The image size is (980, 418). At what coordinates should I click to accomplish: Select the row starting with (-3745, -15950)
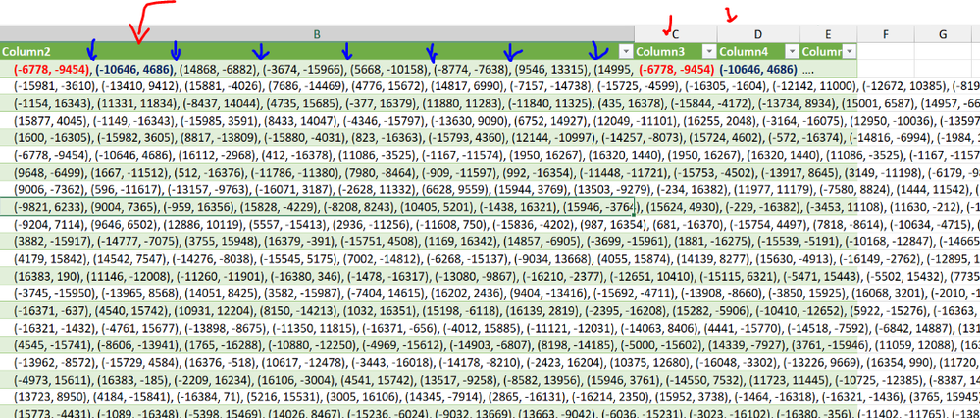point(490,291)
